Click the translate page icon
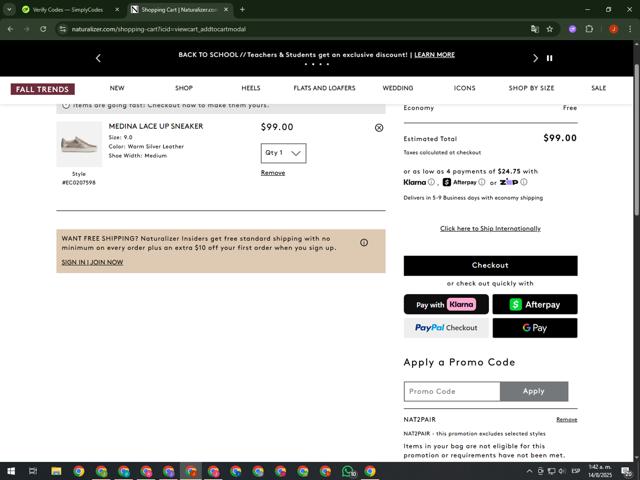This screenshot has width=640, height=480. point(535,29)
